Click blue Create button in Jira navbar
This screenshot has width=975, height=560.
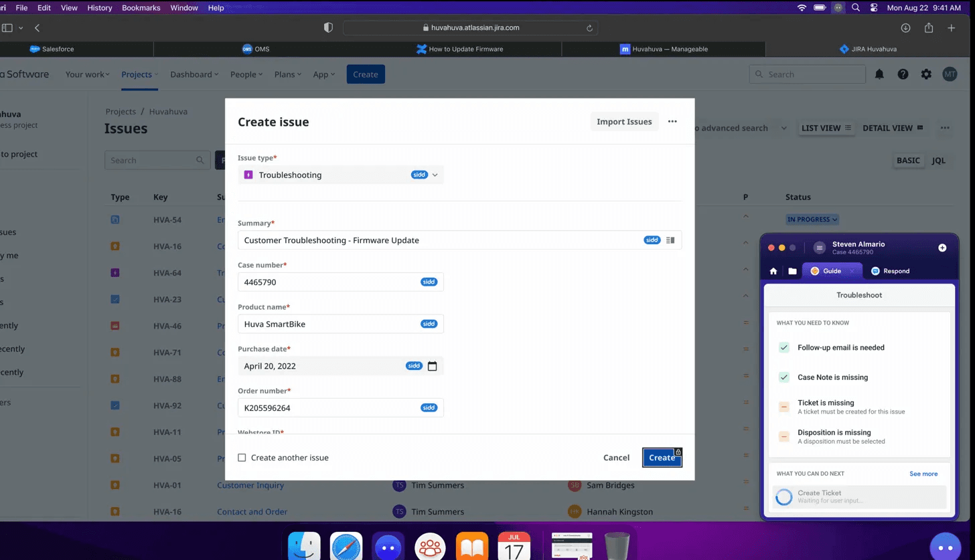click(366, 74)
